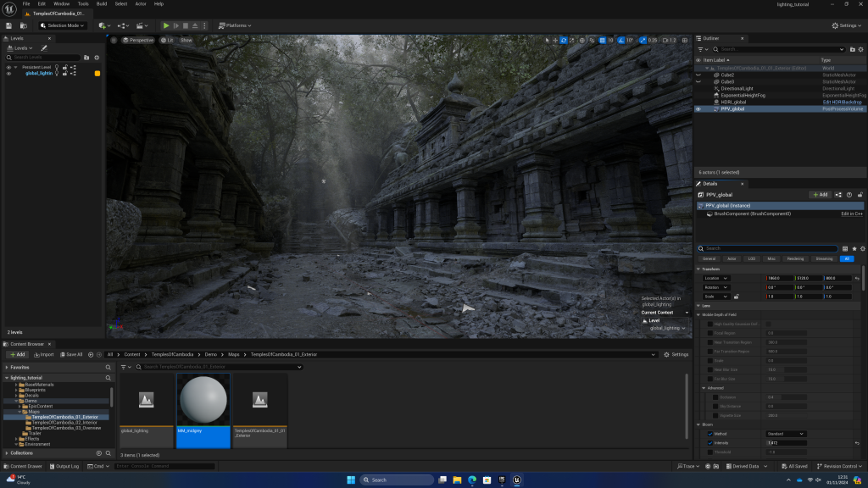
Task: Open the viewport Show flags menu
Action: point(186,41)
